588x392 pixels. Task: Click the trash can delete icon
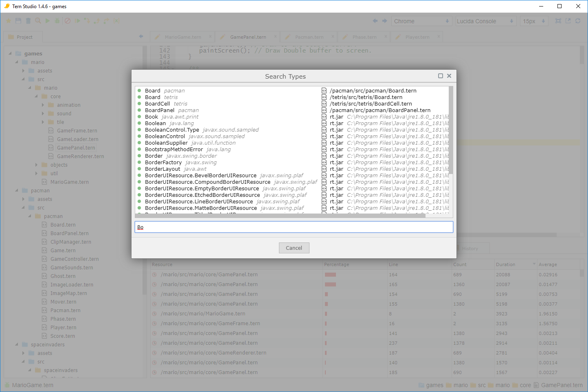point(28,21)
